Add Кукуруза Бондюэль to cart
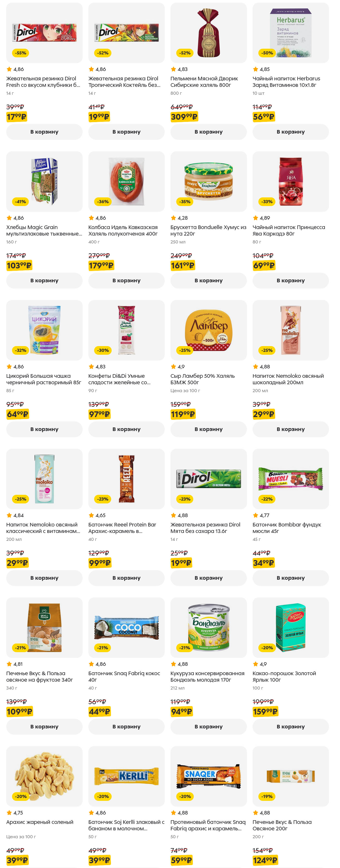 [x=208, y=726]
